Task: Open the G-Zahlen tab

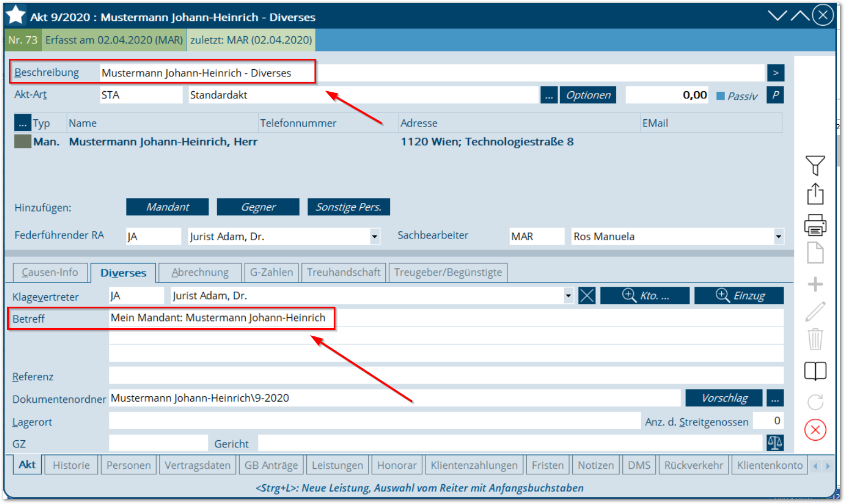Action: pos(272,272)
